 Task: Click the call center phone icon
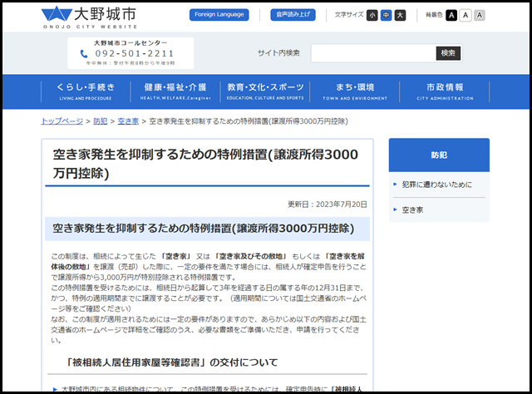pos(84,54)
